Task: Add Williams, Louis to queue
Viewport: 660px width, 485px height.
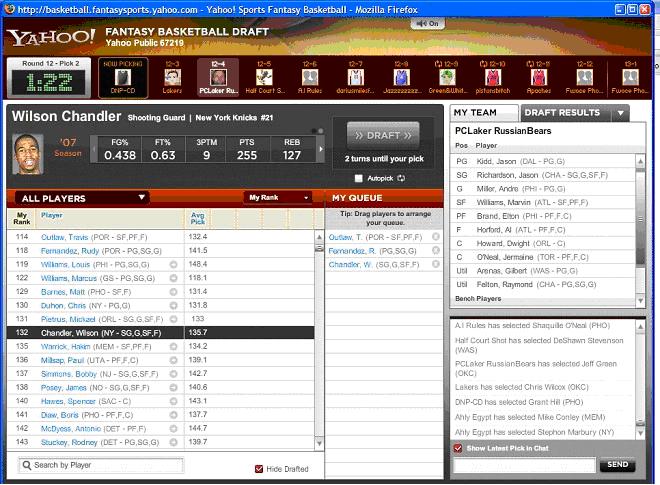Action: [x=173, y=265]
